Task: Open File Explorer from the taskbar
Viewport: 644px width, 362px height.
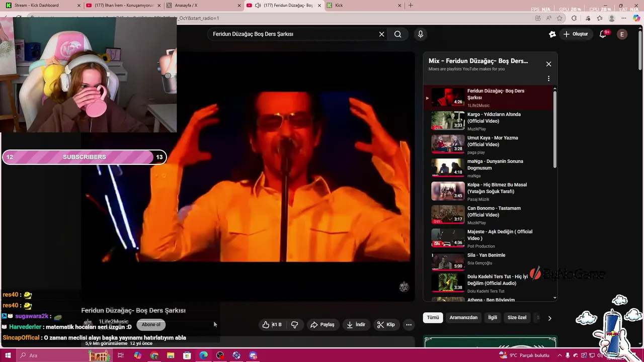Action: [x=171, y=355]
